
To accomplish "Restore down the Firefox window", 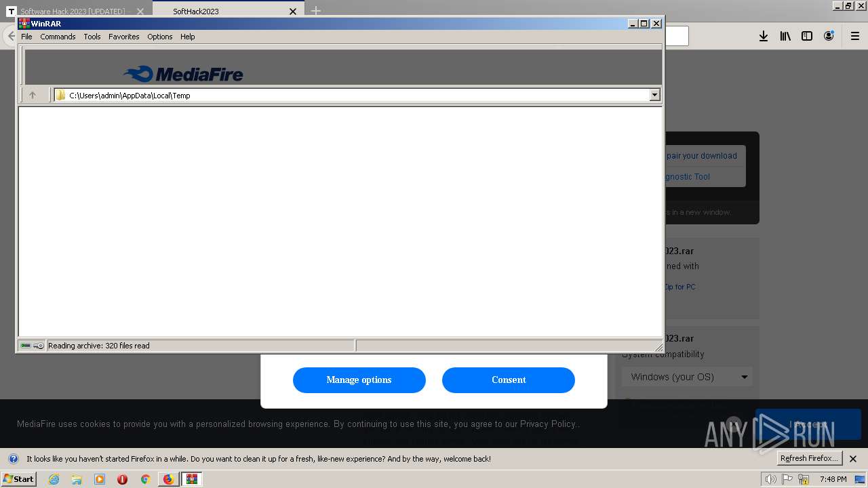I will pyautogui.click(x=848, y=5).
